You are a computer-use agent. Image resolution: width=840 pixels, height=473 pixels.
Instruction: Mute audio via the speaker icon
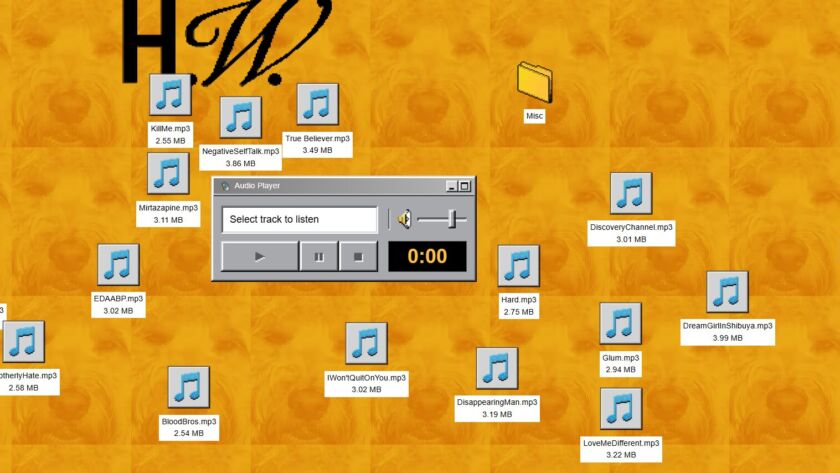pyautogui.click(x=404, y=219)
